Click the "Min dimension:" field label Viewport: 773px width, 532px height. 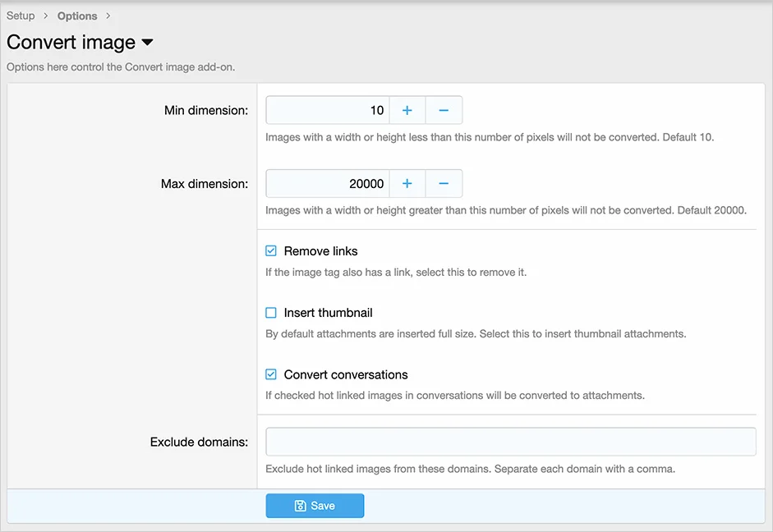pos(205,110)
